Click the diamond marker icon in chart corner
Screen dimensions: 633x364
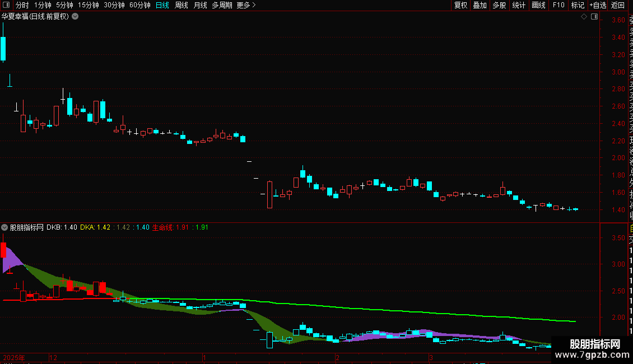(x=584, y=17)
